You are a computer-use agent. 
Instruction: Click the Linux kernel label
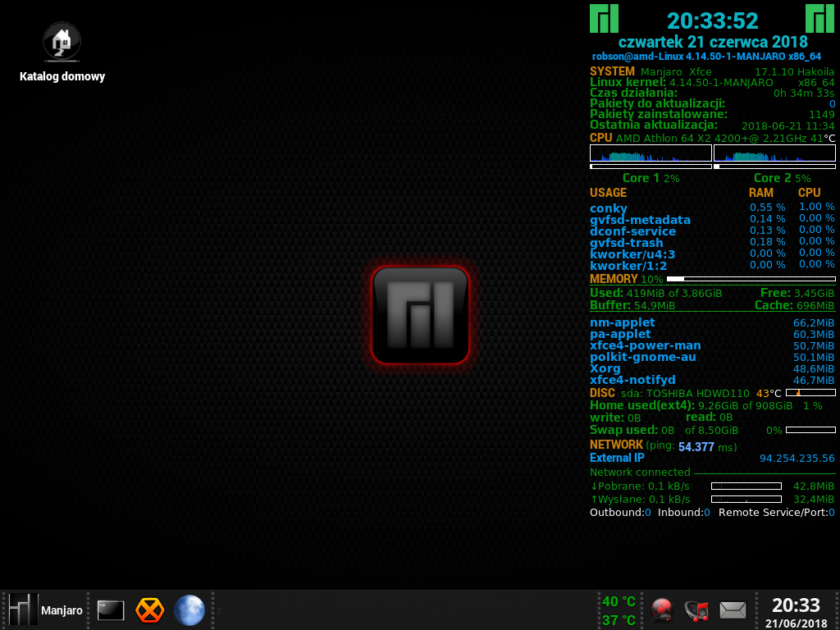point(628,82)
